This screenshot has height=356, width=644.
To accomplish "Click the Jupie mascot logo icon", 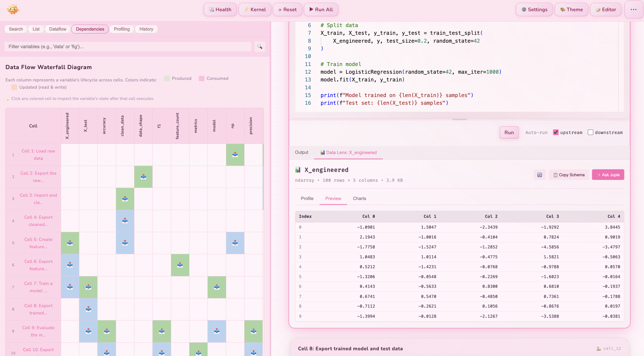I will pyautogui.click(x=13, y=9).
